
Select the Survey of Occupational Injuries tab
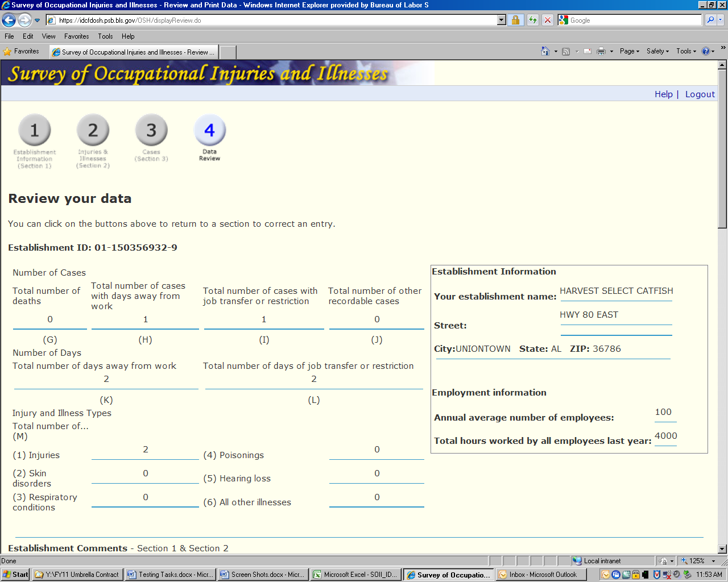pos(134,52)
